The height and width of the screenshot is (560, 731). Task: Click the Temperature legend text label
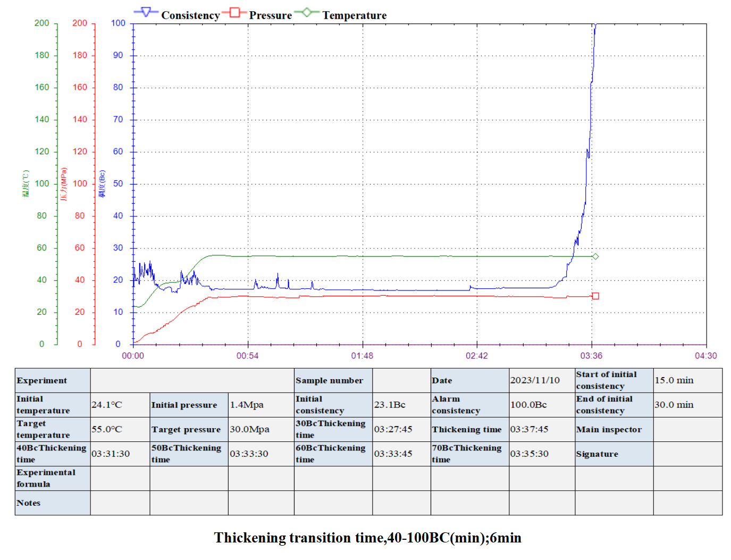pyautogui.click(x=354, y=15)
